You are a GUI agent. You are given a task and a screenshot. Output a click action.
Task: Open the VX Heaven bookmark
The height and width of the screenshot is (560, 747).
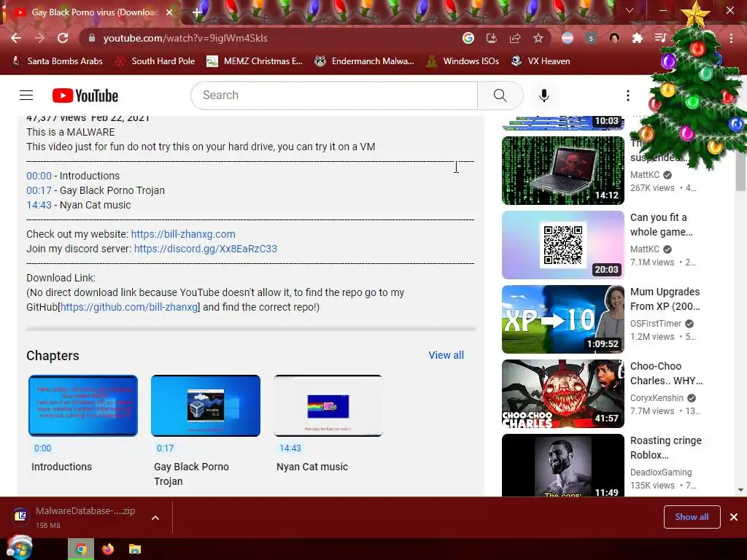click(541, 61)
